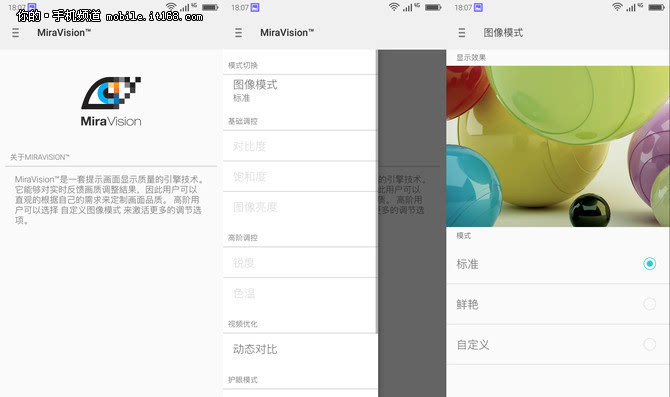Tap notification icon beside 18:07 in right screen
This screenshot has height=397, width=670.
coord(478,7)
